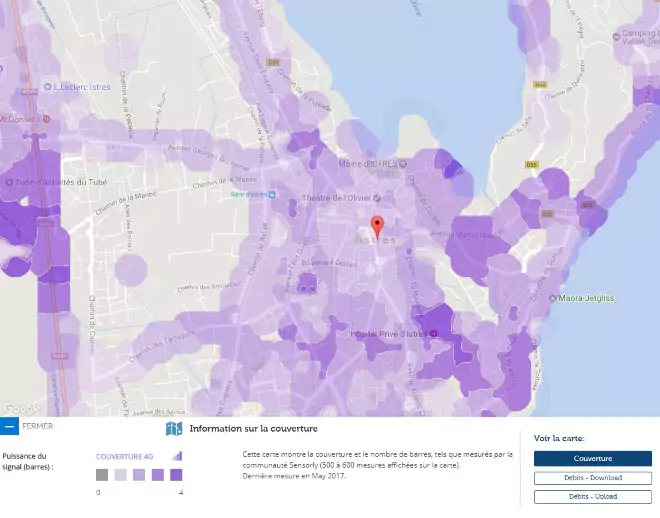This screenshot has height=518, width=660.
Task: Click the Google logo on the map
Action: 21,407
